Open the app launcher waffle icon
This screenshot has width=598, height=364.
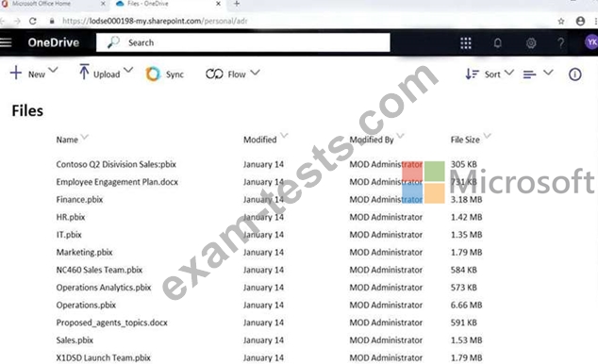pyautogui.click(x=466, y=42)
